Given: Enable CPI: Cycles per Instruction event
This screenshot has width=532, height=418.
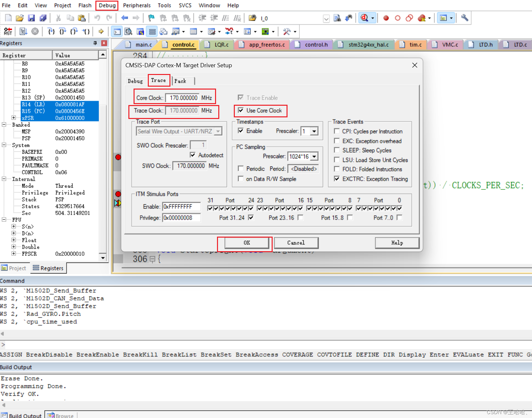Looking at the screenshot, I should (337, 131).
